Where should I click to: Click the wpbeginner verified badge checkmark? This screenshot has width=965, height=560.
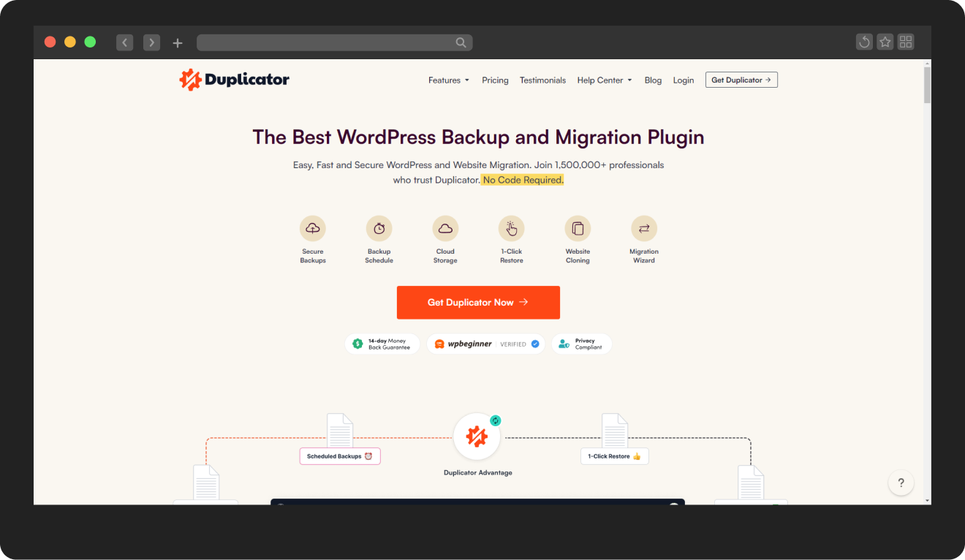click(534, 344)
